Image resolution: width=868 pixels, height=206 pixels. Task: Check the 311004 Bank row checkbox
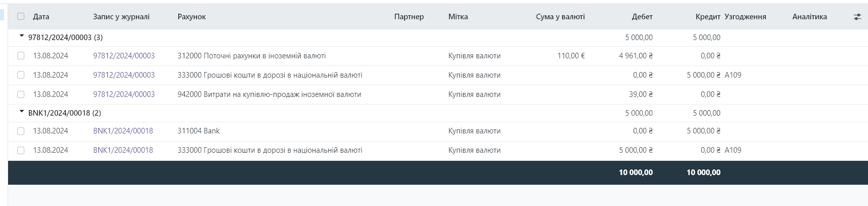point(21,131)
